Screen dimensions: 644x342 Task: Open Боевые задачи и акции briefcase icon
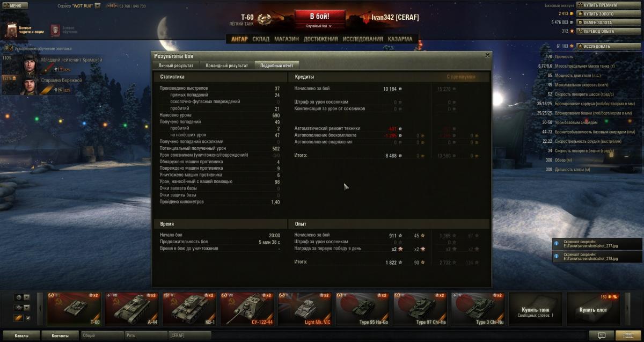point(11,30)
